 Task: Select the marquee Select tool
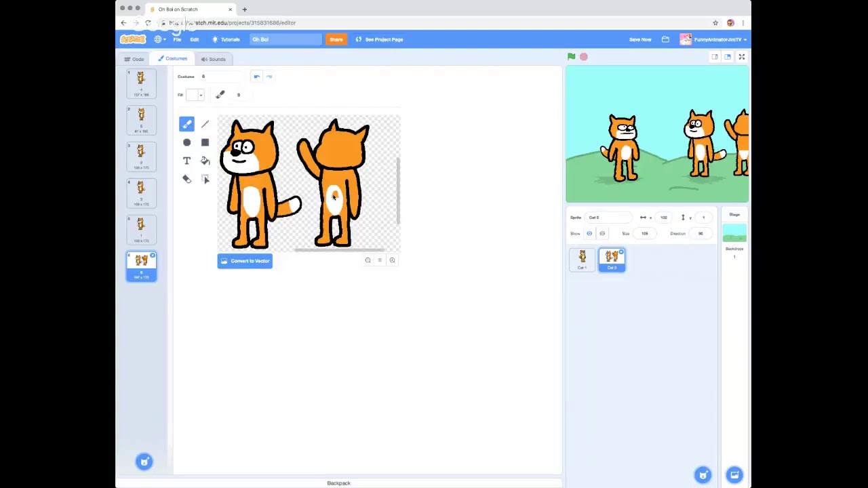[x=205, y=179]
